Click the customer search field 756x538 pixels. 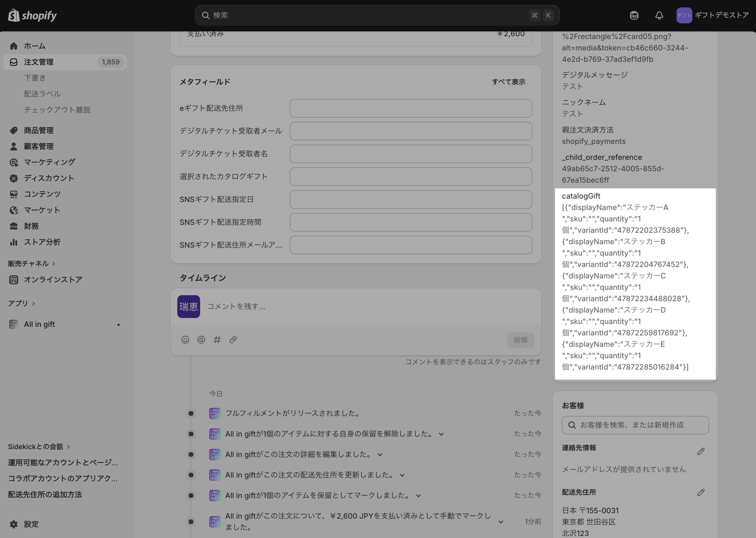(635, 425)
